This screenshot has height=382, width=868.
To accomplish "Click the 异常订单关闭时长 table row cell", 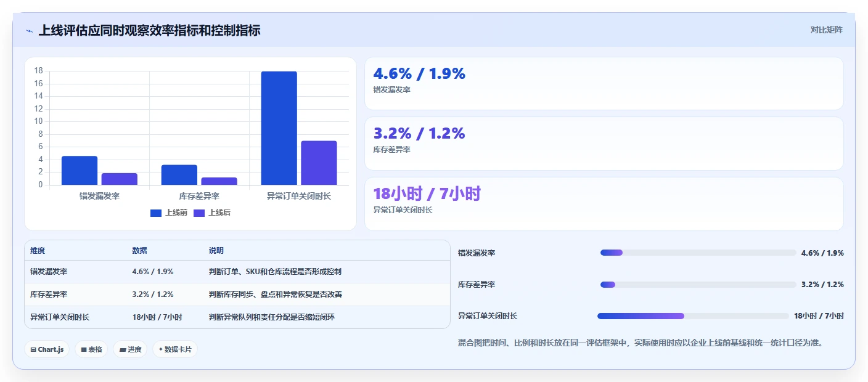I will point(60,317).
